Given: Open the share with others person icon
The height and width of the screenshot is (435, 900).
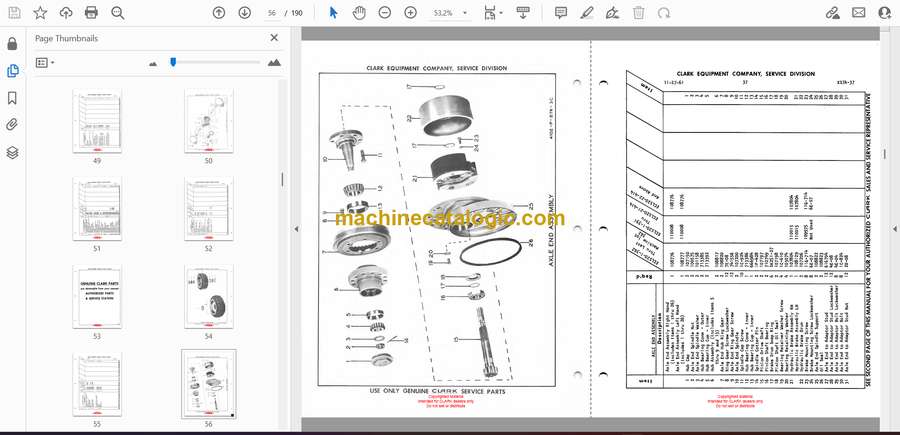Looking at the screenshot, I should (885, 13).
